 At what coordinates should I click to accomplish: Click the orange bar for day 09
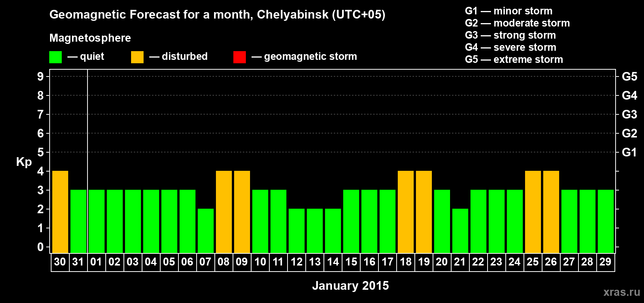tap(242, 212)
